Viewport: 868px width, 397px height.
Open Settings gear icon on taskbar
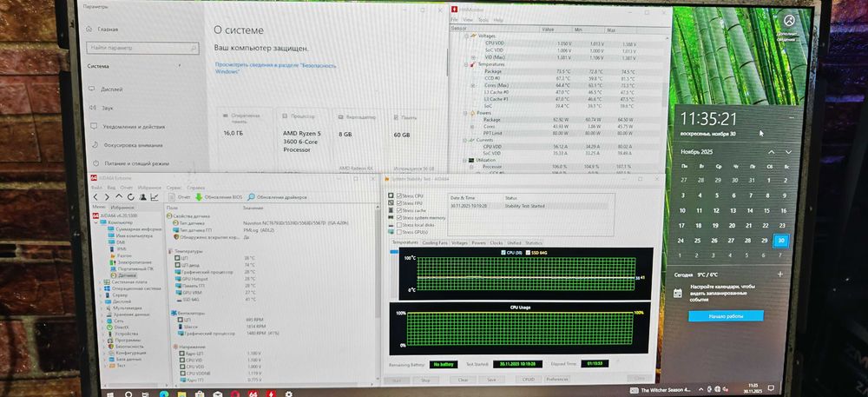(288, 394)
